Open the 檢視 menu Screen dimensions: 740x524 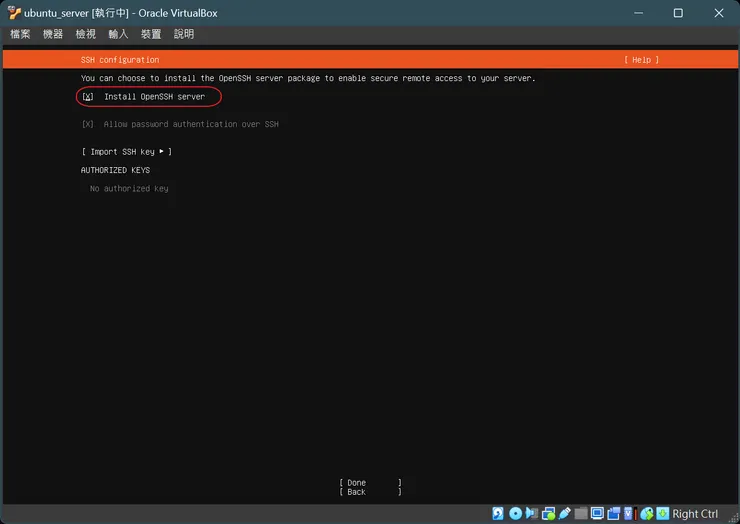tap(85, 34)
